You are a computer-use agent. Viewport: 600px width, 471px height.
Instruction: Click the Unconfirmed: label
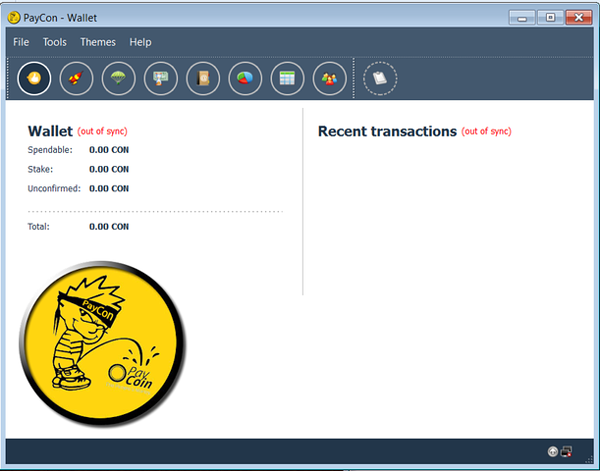(x=54, y=188)
